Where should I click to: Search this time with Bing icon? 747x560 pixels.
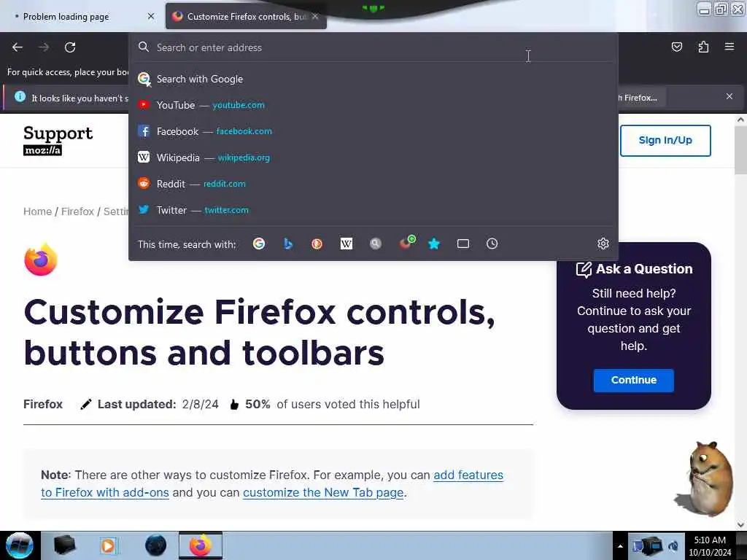(287, 244)
